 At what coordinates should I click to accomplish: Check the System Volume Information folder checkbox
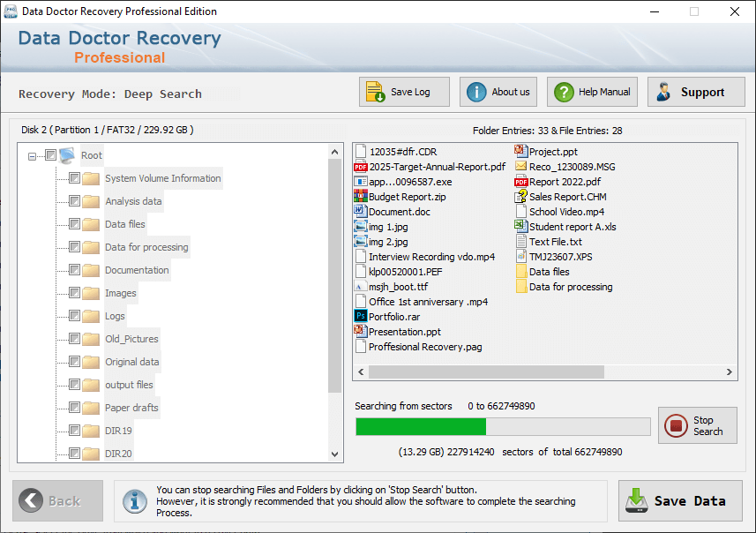[74, 178]
